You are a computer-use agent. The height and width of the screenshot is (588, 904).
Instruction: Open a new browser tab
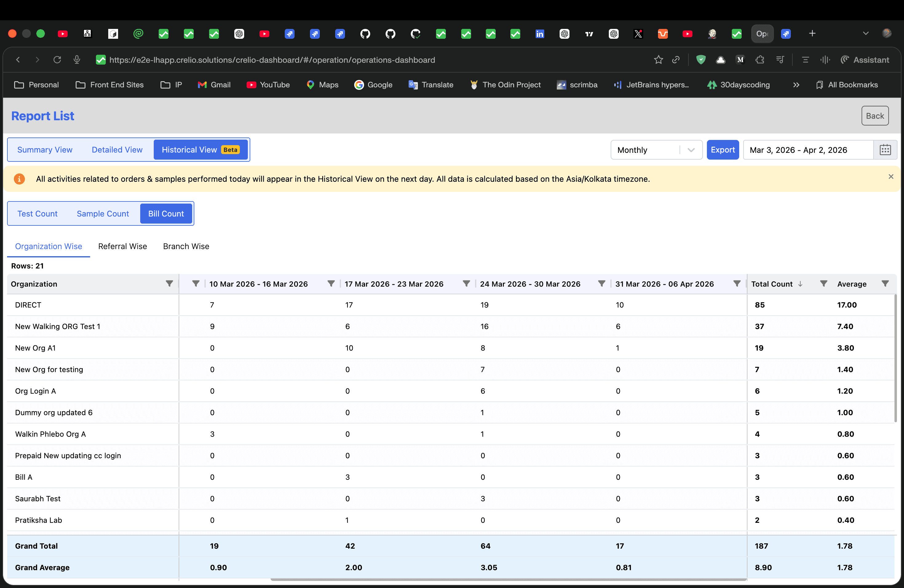tap(812, 34)
